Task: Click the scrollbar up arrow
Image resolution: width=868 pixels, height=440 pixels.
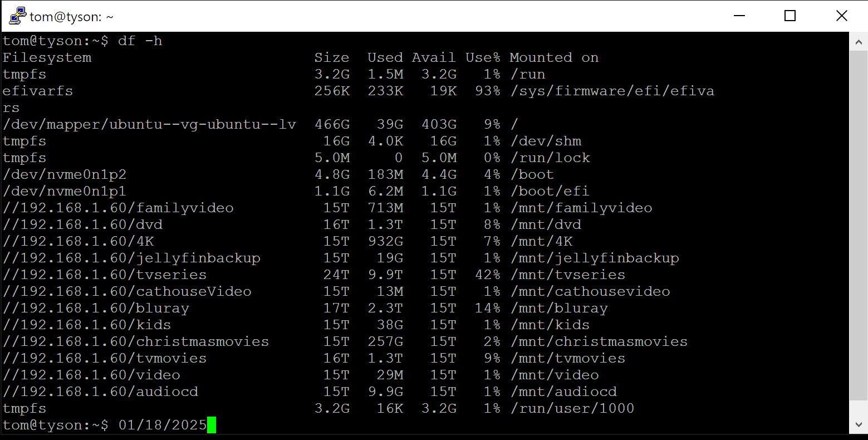Action: (858, 41)
